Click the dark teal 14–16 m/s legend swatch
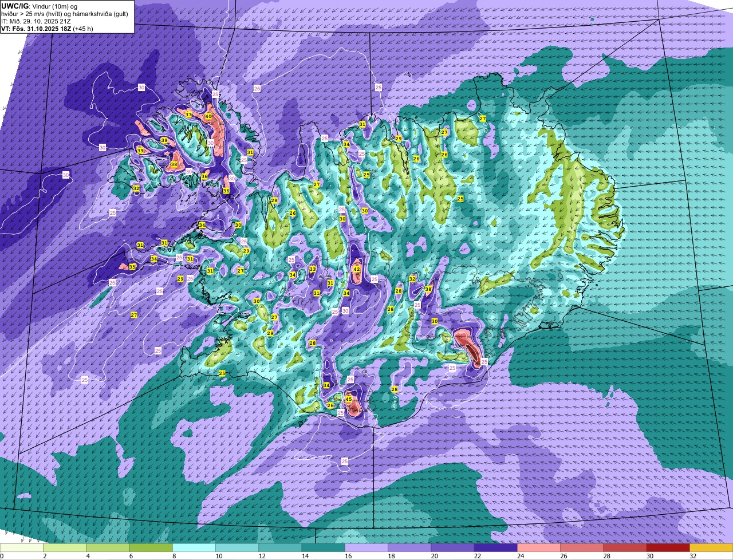The image size is (733, 560). (x=323, y=547)
